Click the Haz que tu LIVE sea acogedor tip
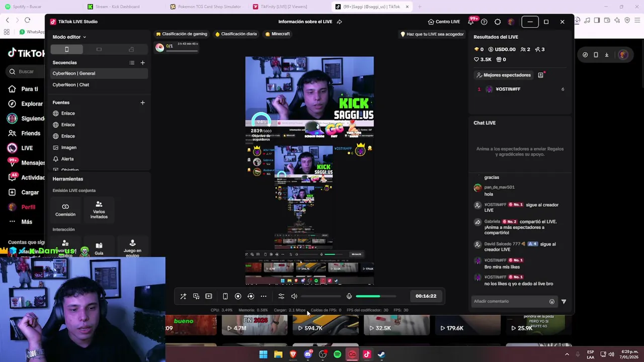Screen dimensions: 644x362 click(432, 34)
